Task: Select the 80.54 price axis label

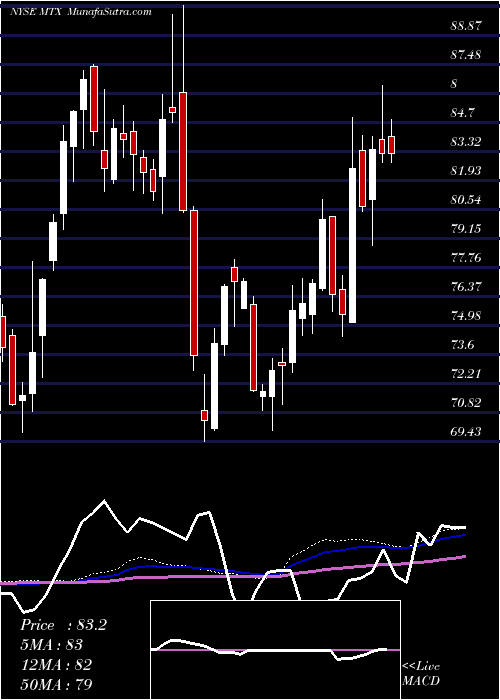Action: pos(466,200)
